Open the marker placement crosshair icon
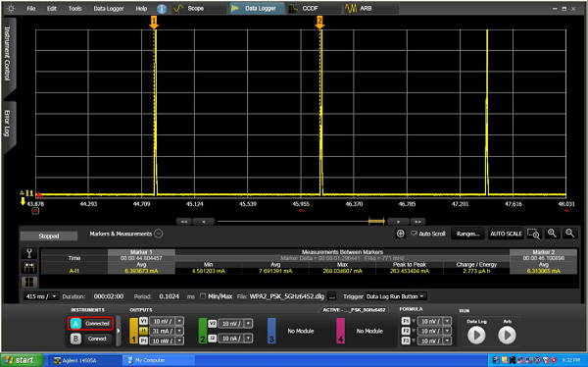The image size is (588, 367). 401,234
